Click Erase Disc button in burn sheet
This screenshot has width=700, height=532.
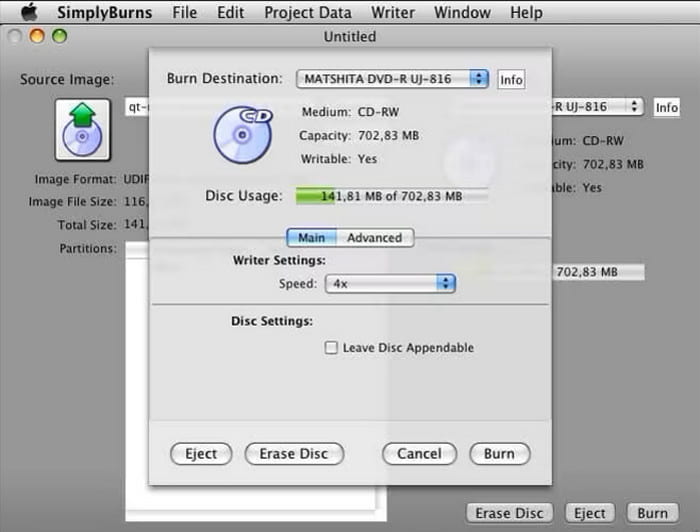(x=294, y=454)
